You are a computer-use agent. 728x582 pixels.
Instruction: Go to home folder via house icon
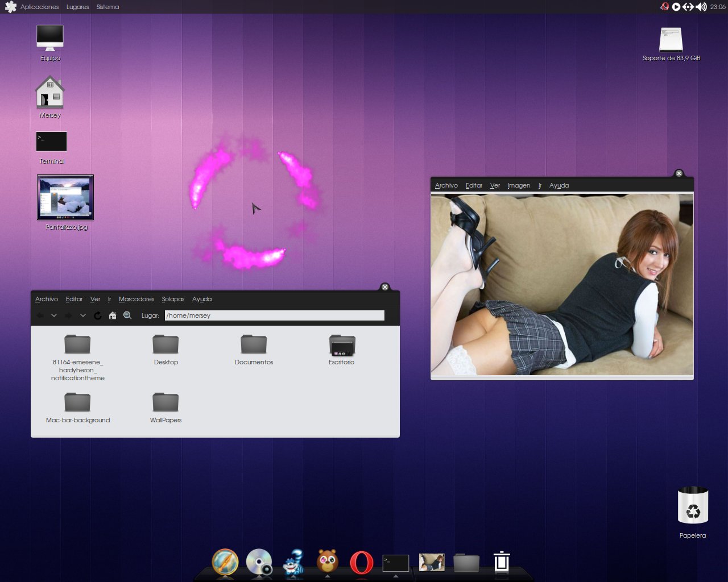(x=113, y=315)
